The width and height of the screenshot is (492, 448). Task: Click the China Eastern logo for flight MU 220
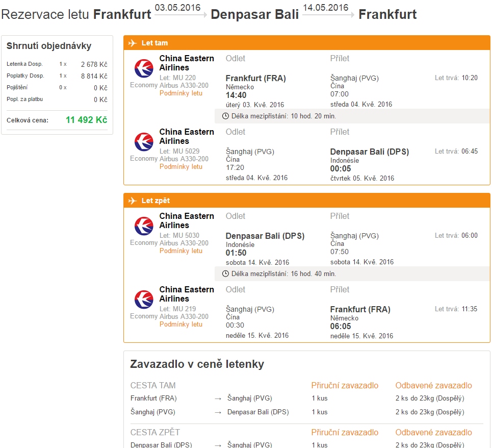pos(144,68)
